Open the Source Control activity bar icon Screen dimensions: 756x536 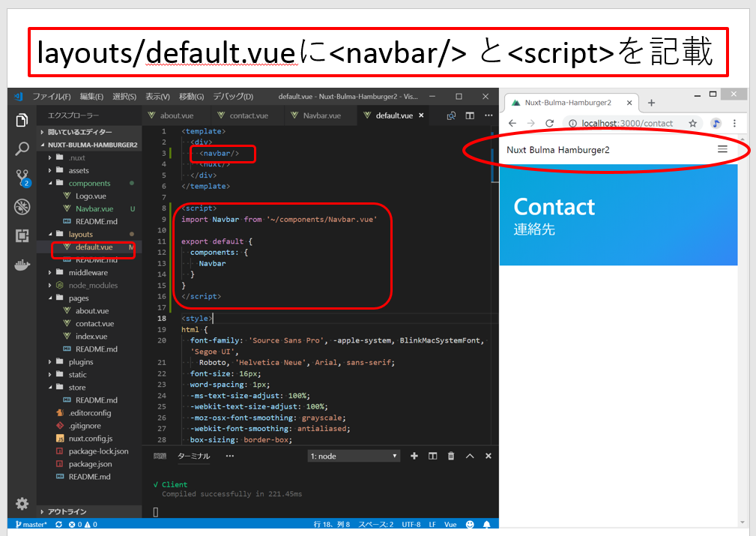(x=22, y=178)
